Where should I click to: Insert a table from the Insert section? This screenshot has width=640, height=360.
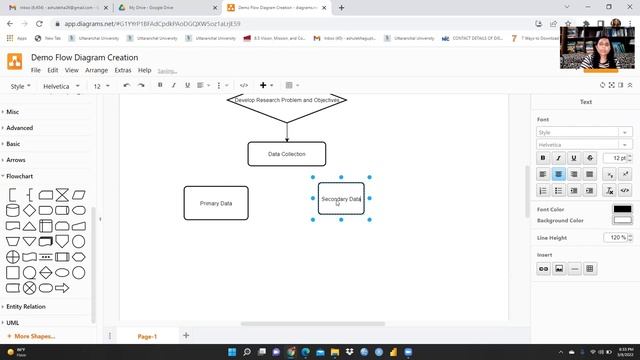[590, 269]
